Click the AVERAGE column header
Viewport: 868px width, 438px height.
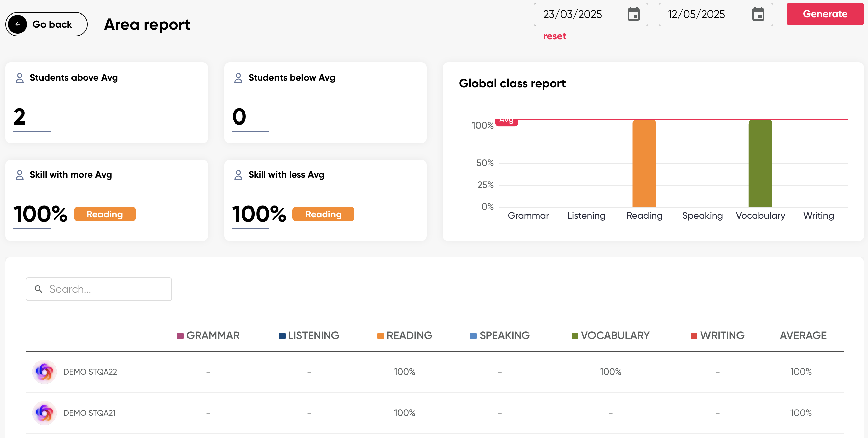pos(803,335)
